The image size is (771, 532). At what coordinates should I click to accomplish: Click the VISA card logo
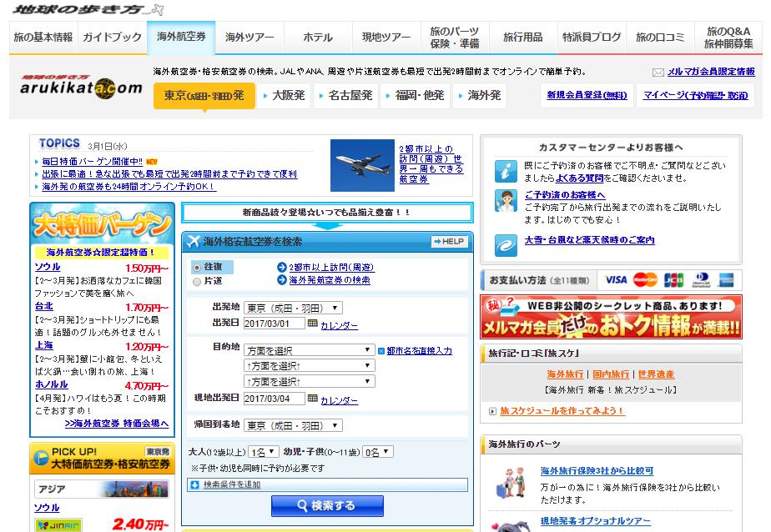(x=616, y=280)
